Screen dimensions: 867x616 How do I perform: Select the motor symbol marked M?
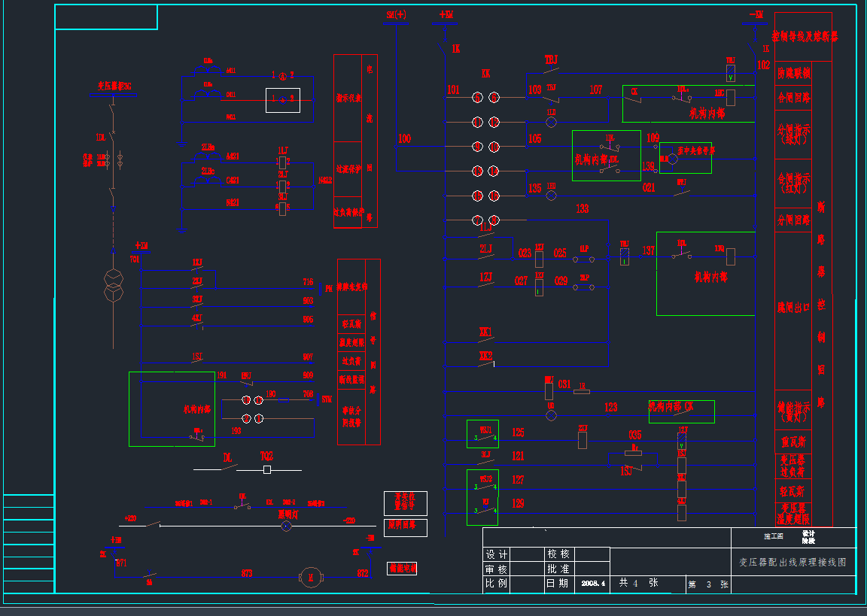click(310, 577)
